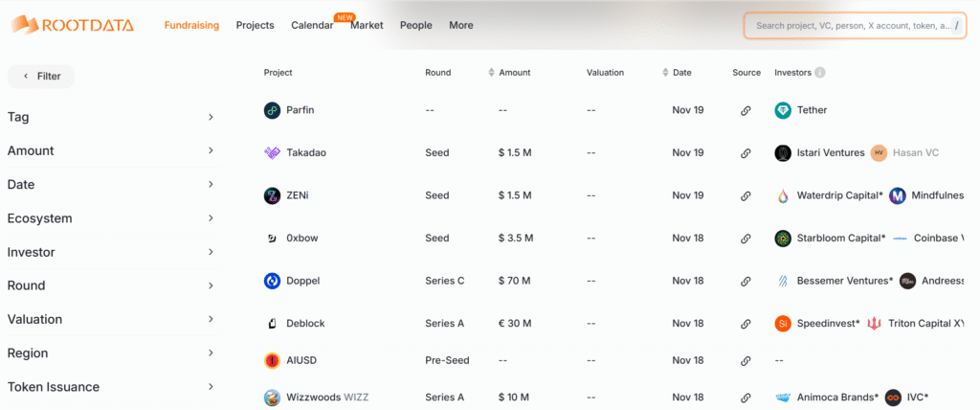Open the Market tab
Viewport: 980px width, 410px height.
click(367, 25)
